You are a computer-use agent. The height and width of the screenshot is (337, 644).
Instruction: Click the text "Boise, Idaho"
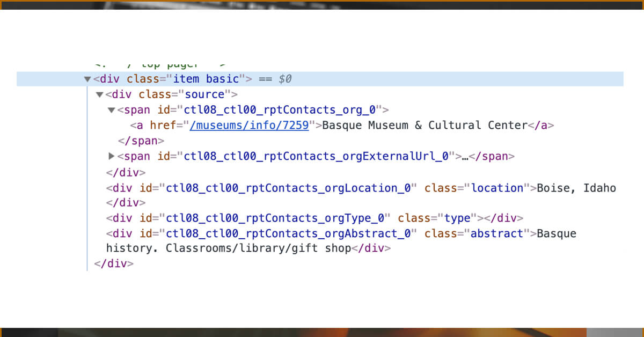pyautogui.click(x=576, y=188)
